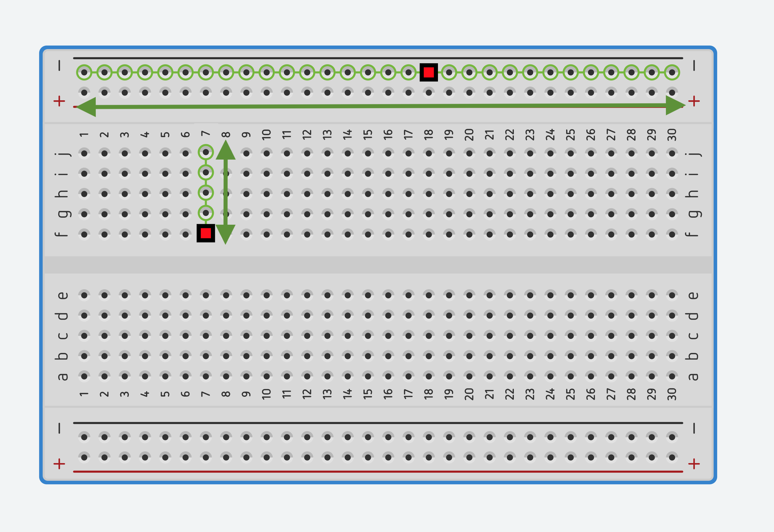Click the hole at row e, column 1
Image resolution: width=774 pixels, height=532 pixels.
point(84,295)
